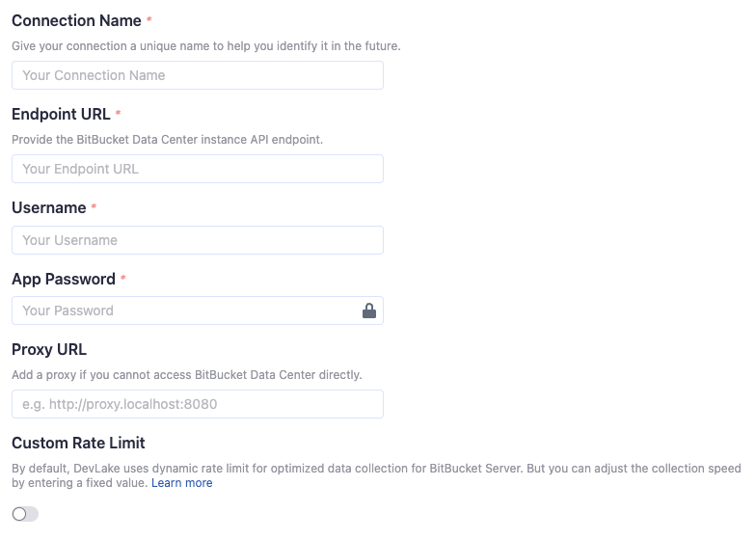Click the Custom Rate Limit heading

click(x=78, y=443)
